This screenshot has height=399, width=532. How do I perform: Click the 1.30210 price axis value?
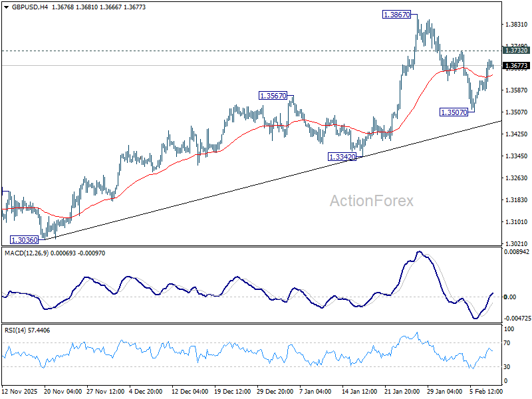coord(517,243)
